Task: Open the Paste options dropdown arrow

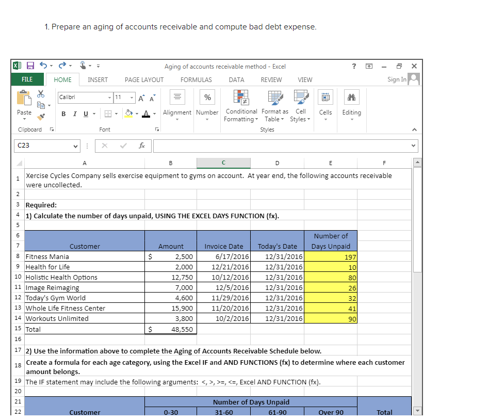Action: (x=24, y=119)
